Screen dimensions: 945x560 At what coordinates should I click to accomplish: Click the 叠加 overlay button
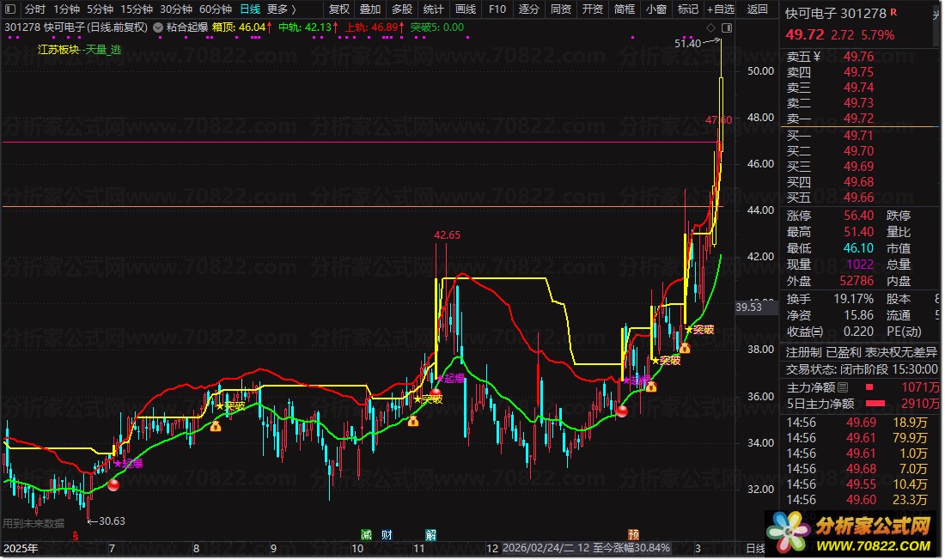(x=370, y=9)
